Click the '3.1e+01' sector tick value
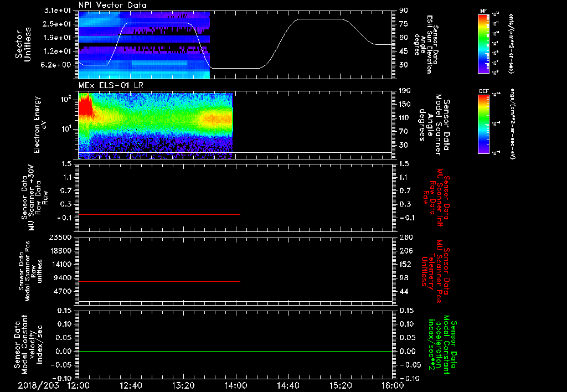The height and width of the screenshot is (392, 567). pyautogui.click(x=57, y=11)
